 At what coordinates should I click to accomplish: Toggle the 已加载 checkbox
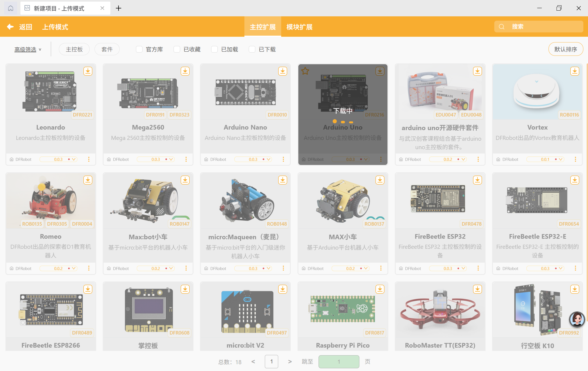click(x=214, y=49)
